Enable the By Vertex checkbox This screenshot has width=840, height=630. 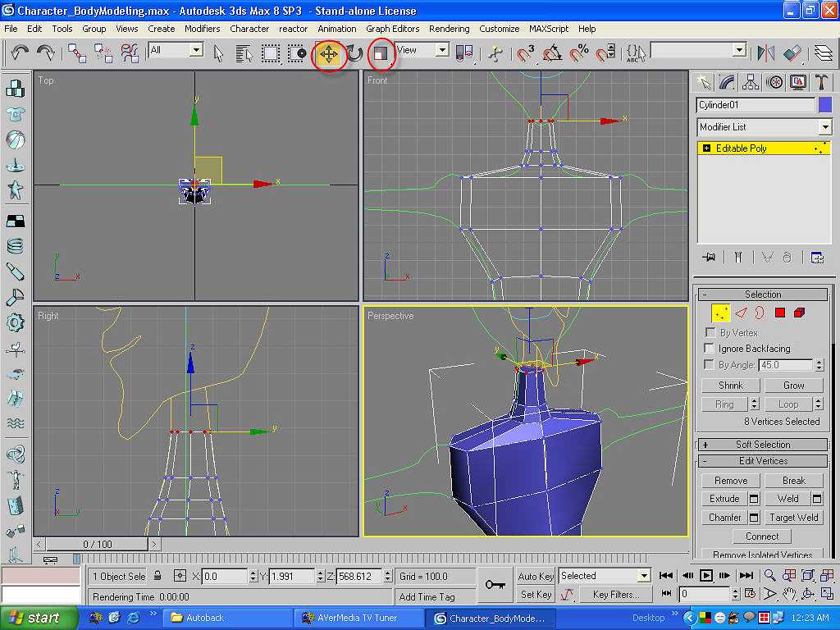[x=710, y=333]
